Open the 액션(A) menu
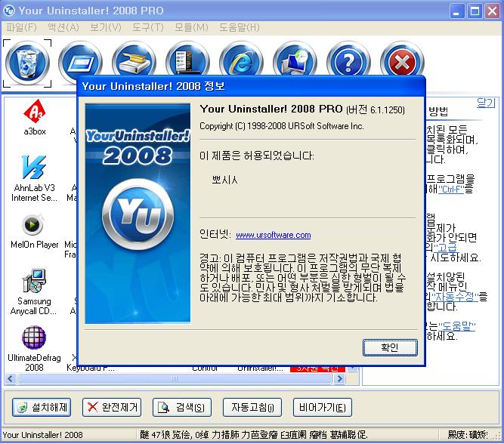The height and width of the screenshot is (444, 504). click(x=63, y=28)
